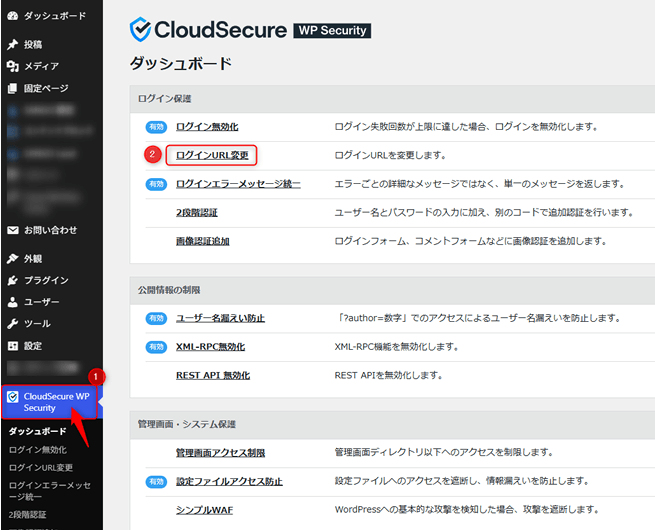Click the ログイン保護 section header
Image resolution: width=655 pixels, height=530 pixels.
[165, 99]
